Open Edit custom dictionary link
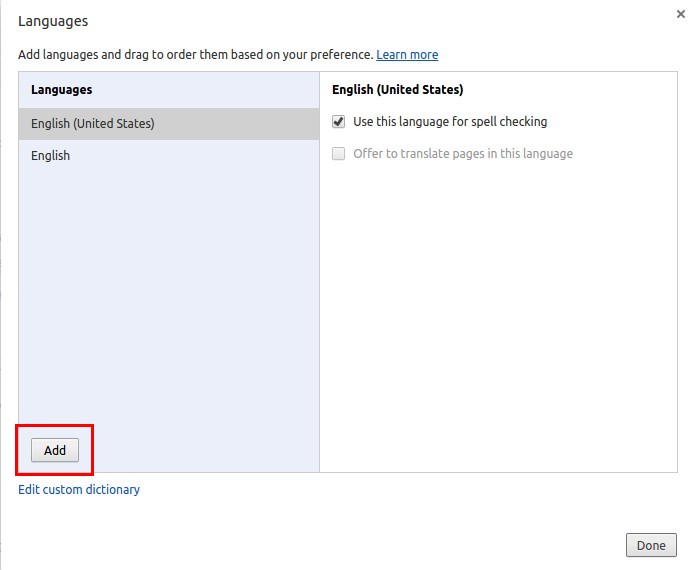Screen dimensions: 693x570 click(x=79, y=490)
